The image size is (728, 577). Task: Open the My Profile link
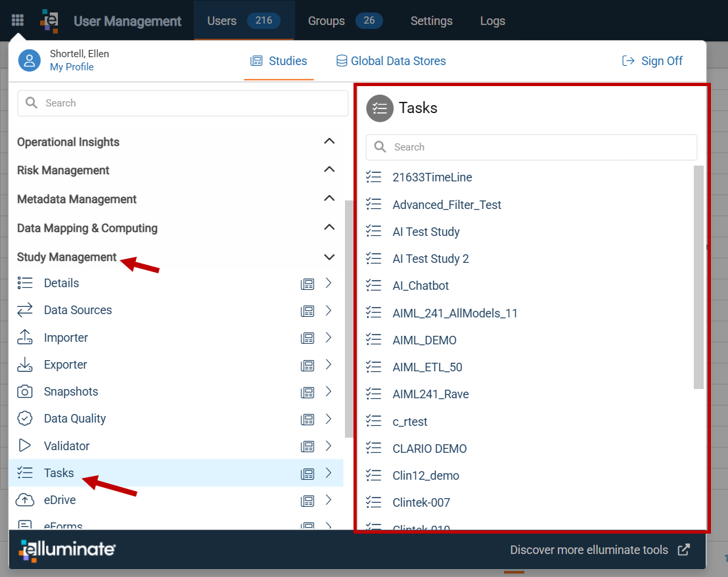(72, 67)
